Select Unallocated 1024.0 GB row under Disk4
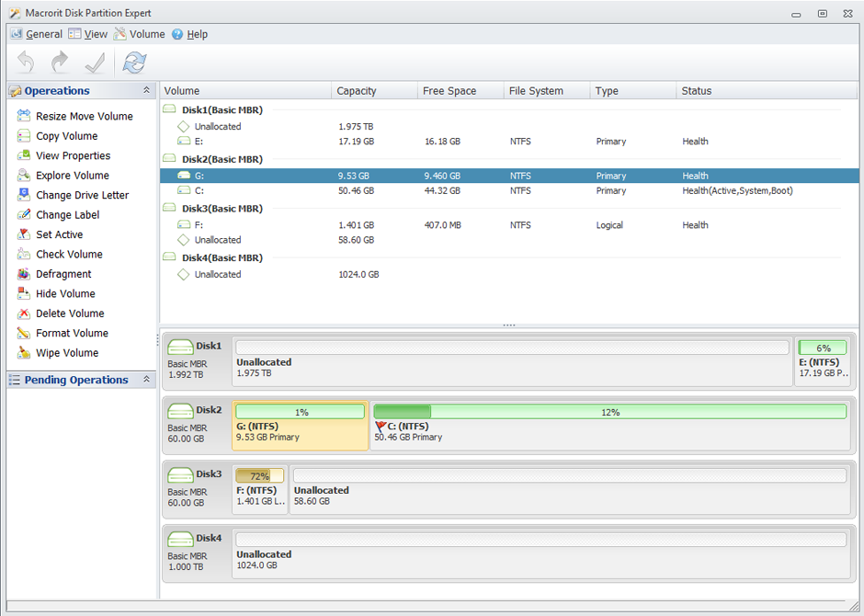864x616 pixels. (x=509, y=274)
